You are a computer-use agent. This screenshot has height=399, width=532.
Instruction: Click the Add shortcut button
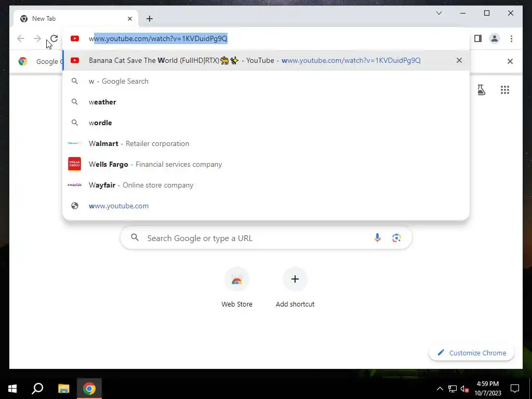pyautogui.click(x=295, y=287)
